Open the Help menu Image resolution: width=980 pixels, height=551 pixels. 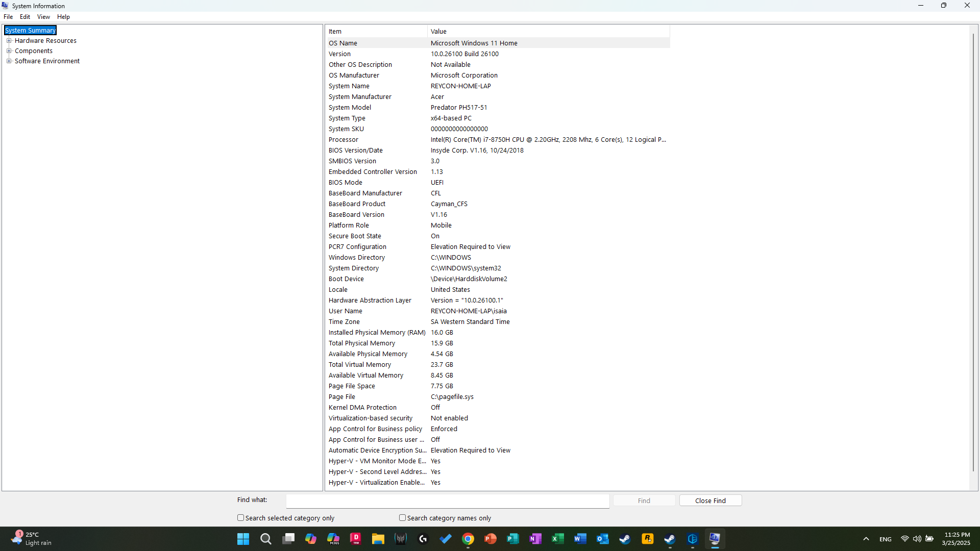click(63, 17)
